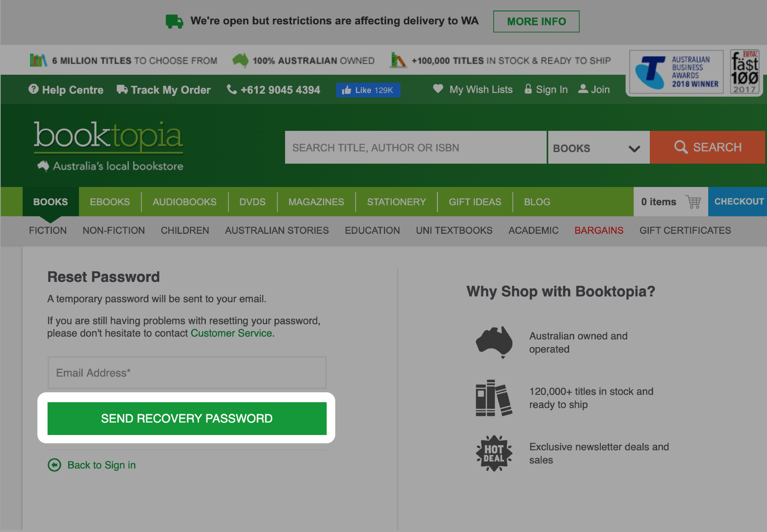Click 'Exclusive newsletter deals and sales' text

(599, 453)
